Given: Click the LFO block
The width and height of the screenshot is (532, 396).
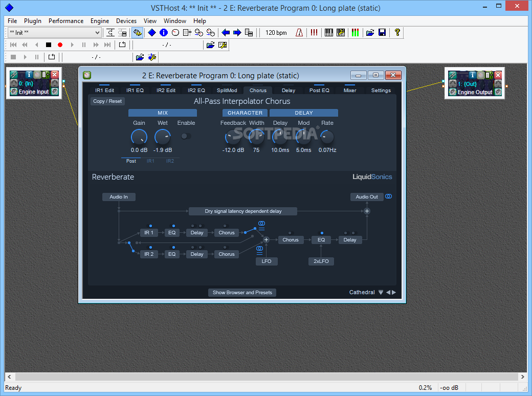Looking at the screenshot, I should click(x=267, y=261).
